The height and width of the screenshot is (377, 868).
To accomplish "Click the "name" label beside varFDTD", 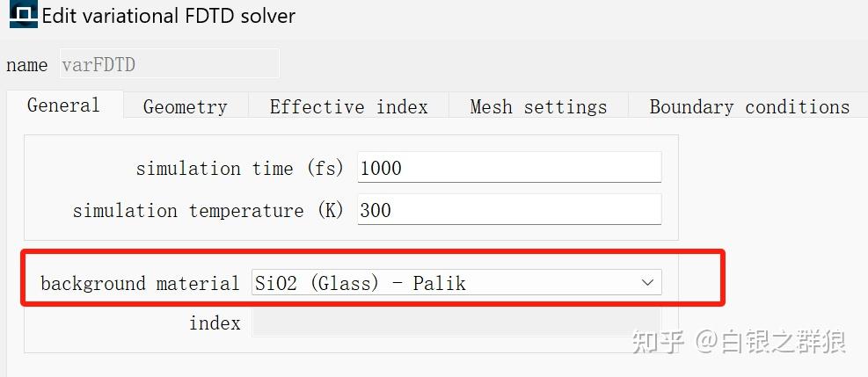I will (26, 65).
